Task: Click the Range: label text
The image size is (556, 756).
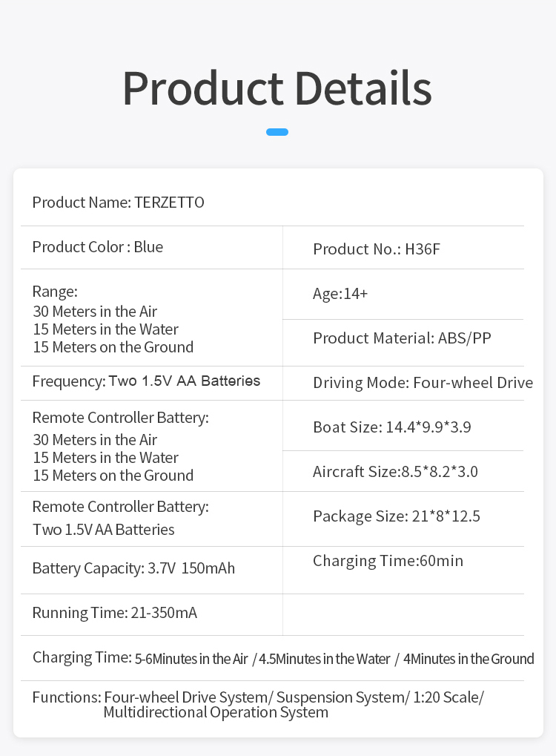Action: (x=55, y=292)
